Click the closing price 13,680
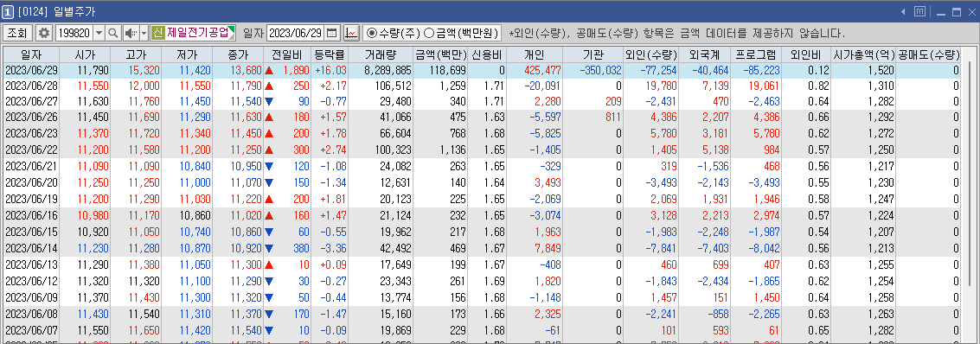This screenshot has width=980, height=344. click(x=245, y=71)
